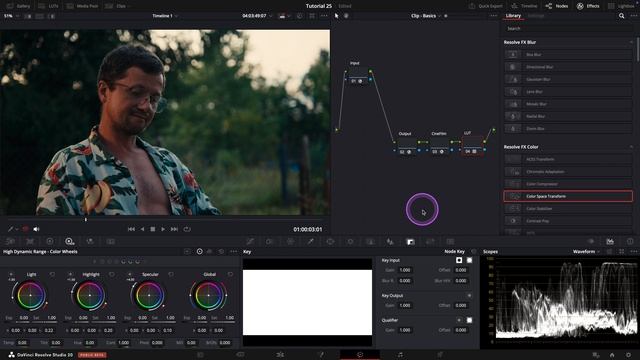Adjust the Light color wheel
Screen dimensions: 640x360
(31, 295)
